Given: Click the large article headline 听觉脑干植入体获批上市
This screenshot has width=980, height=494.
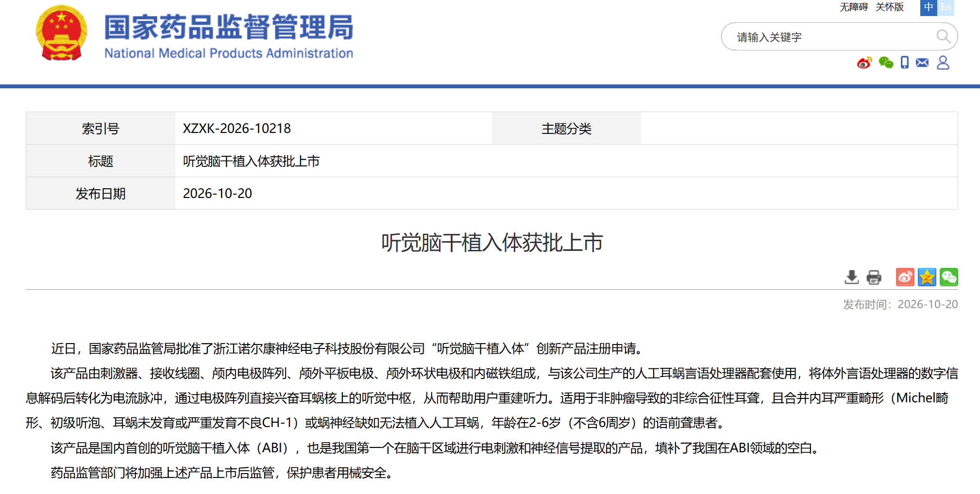Looking at the screenshot, I should click(492, 243).
